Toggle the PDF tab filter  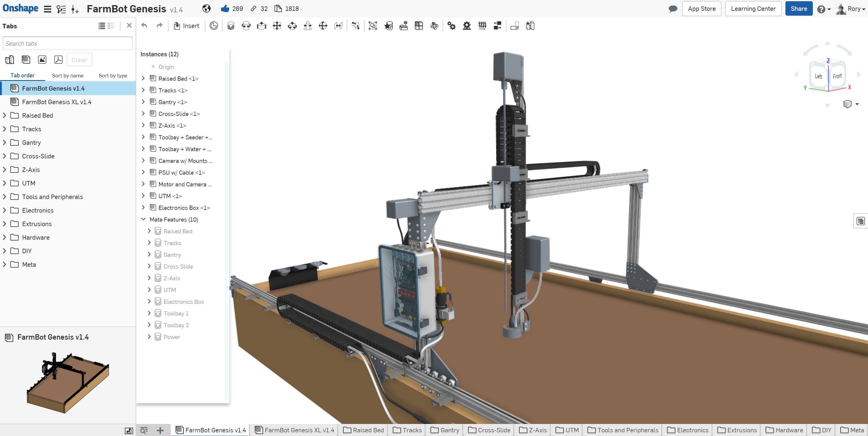(58, 59)
